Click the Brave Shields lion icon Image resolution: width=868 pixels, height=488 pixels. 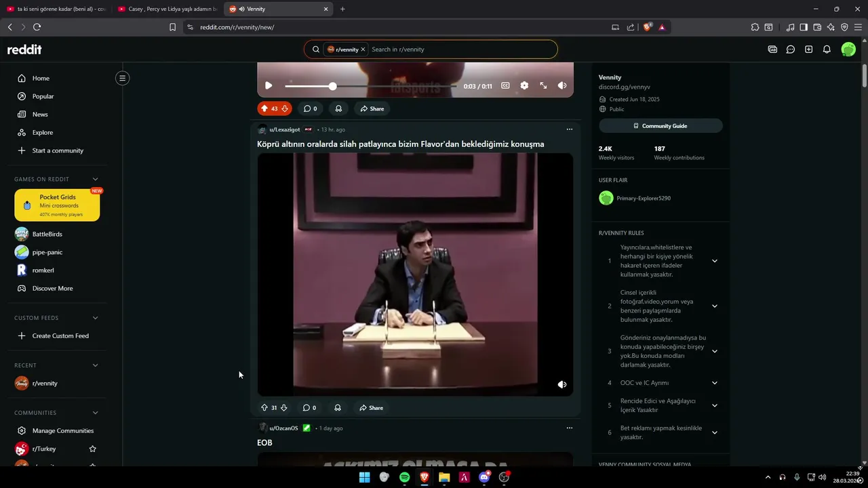647,27
